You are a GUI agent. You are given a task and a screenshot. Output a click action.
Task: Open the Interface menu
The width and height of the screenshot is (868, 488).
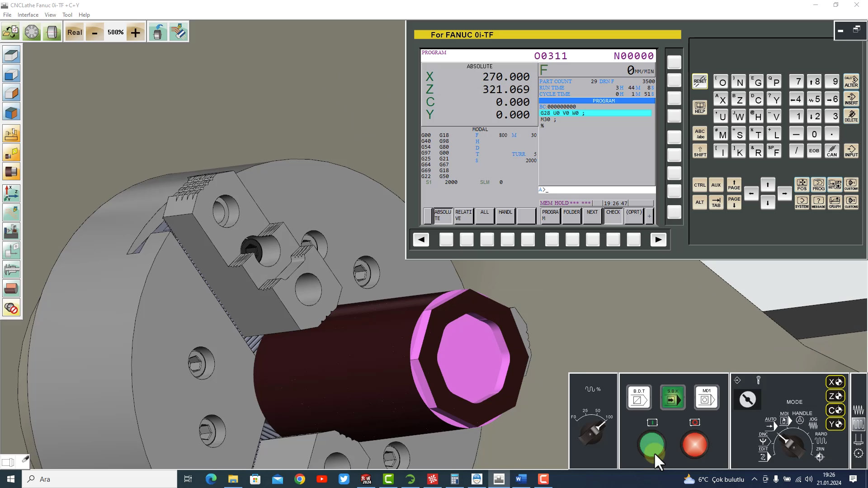(28, 15)
